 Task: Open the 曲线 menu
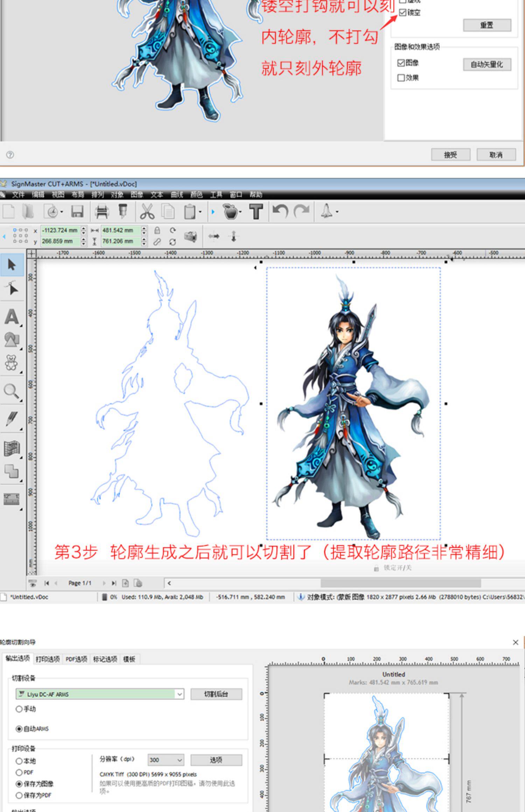177,195
